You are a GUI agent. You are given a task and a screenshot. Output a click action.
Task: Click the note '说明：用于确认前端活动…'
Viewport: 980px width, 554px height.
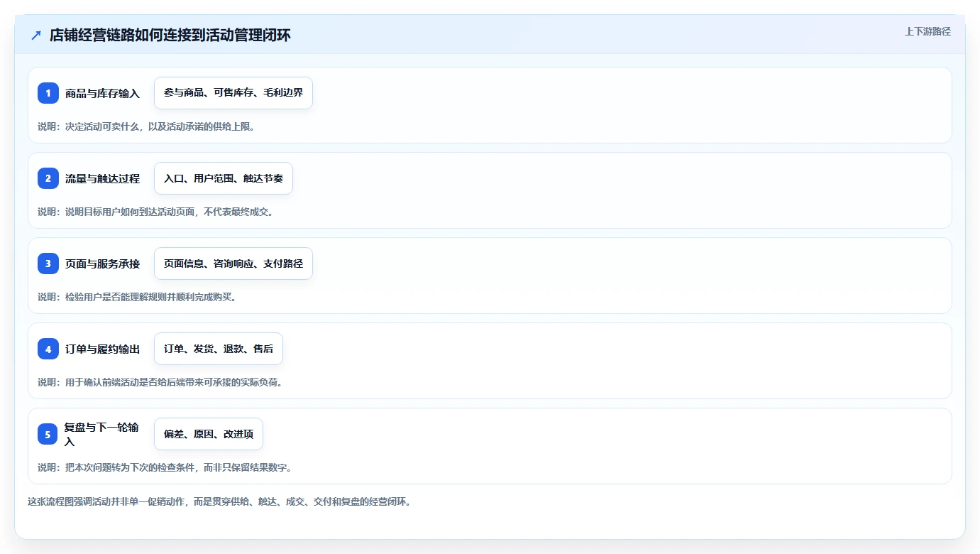[160, 382]
